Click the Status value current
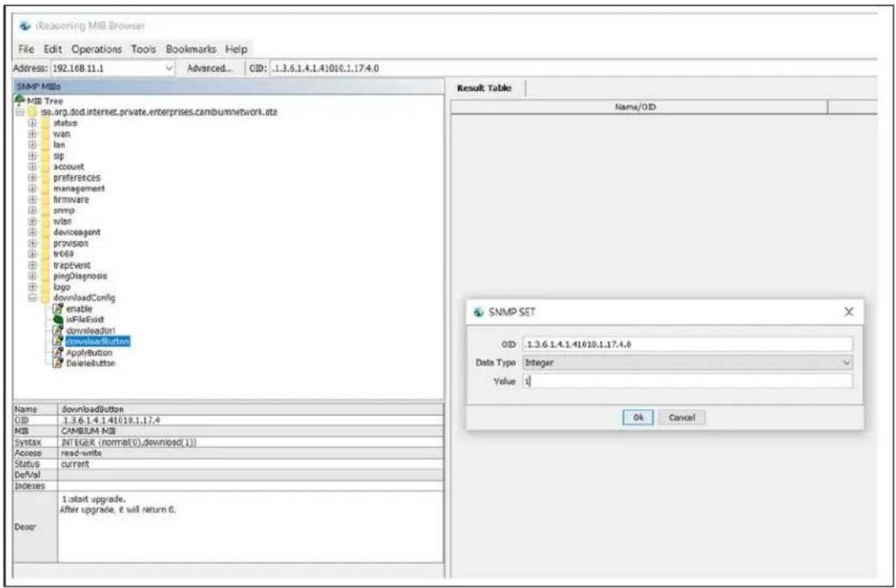Viewport: 896px width, 588px height. pyautogui.click(x=75, y=464)
